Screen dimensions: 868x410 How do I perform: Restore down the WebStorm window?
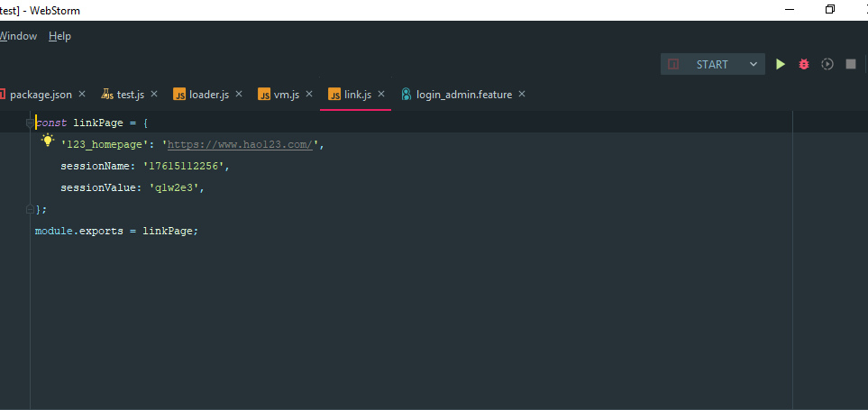[x=829, y=9]
